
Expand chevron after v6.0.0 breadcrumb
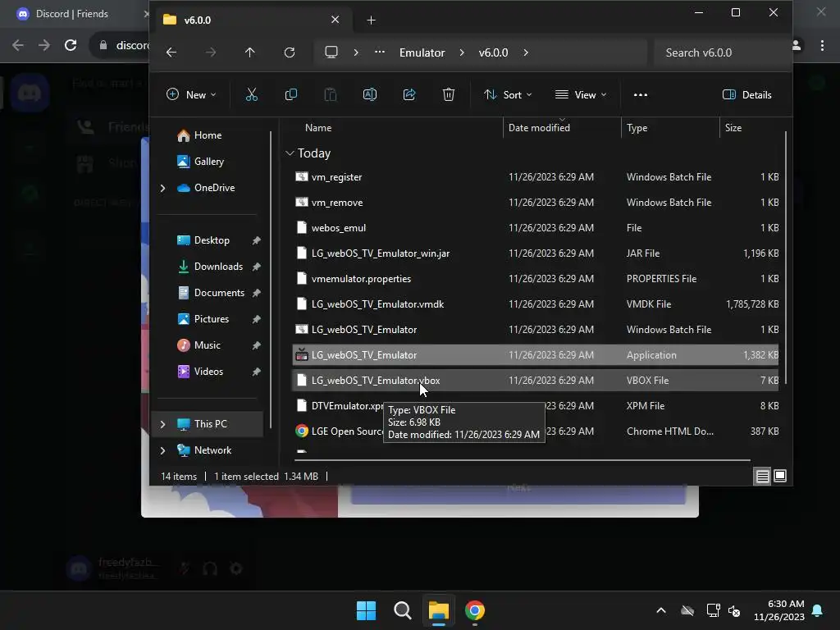click(x=526, y=52)
